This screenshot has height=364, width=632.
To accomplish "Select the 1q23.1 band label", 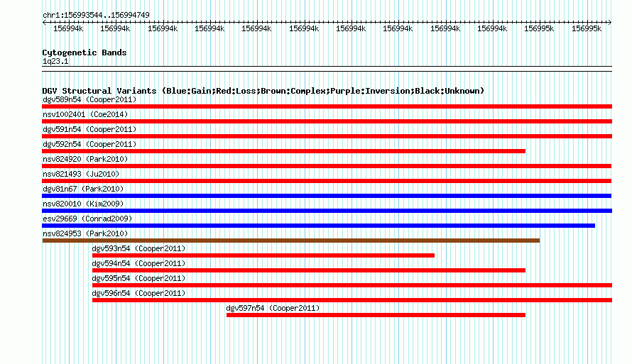I will click(55, 61).
